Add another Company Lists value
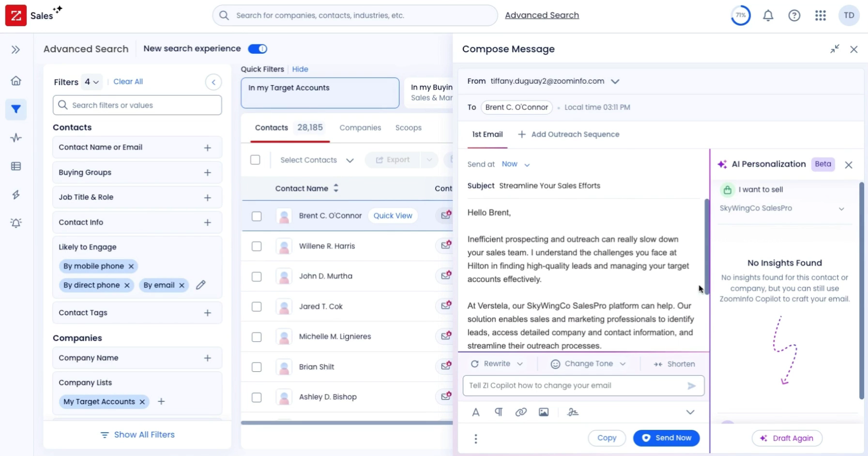Image resolution: width=868 pixels, height=456 pixels. click(x=162, y=401)
